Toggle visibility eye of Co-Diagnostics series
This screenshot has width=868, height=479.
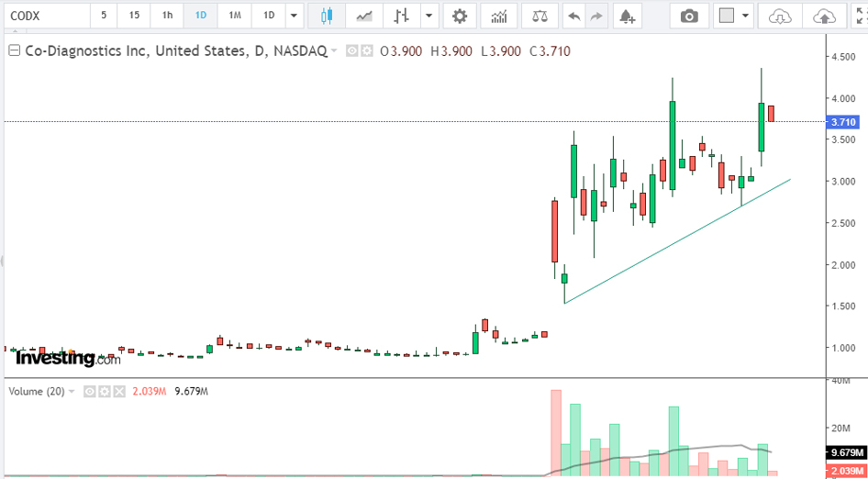coord(351,51)
